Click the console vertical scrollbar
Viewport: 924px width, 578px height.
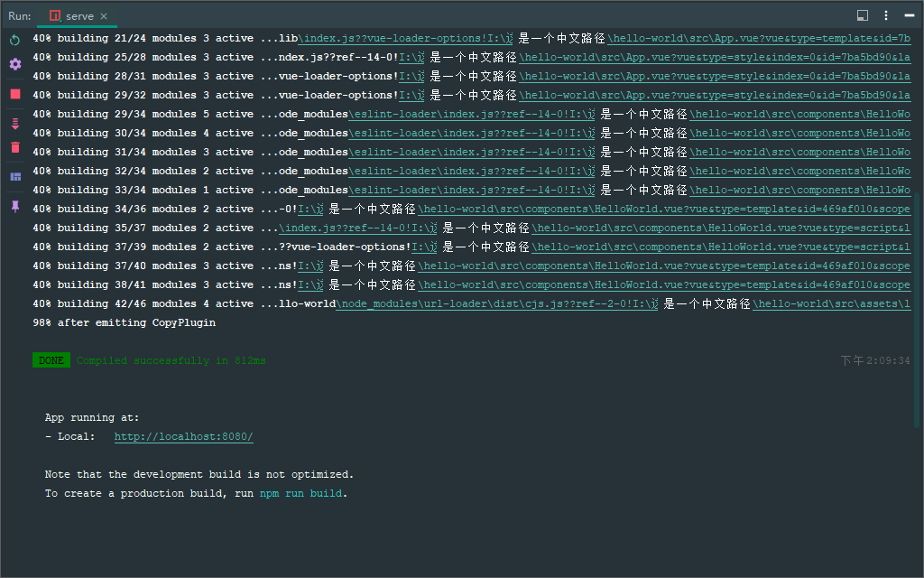(x=917, y=309)
